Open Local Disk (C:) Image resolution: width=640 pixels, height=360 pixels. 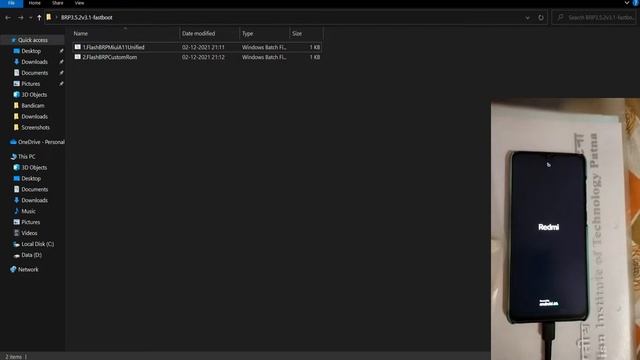38,244
